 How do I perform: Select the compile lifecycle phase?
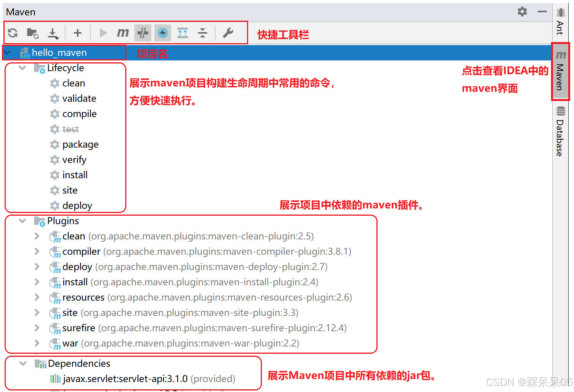pyautogui.click(x=80, y=114)
